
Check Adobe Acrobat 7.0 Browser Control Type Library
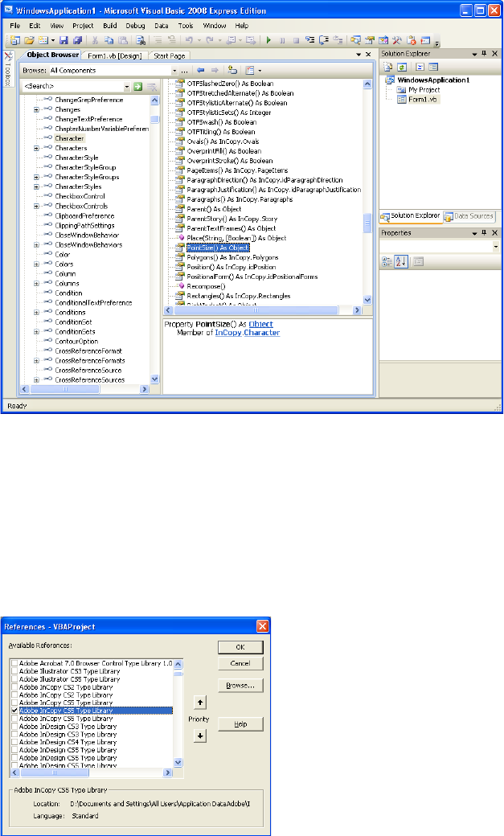pos(14,664)
